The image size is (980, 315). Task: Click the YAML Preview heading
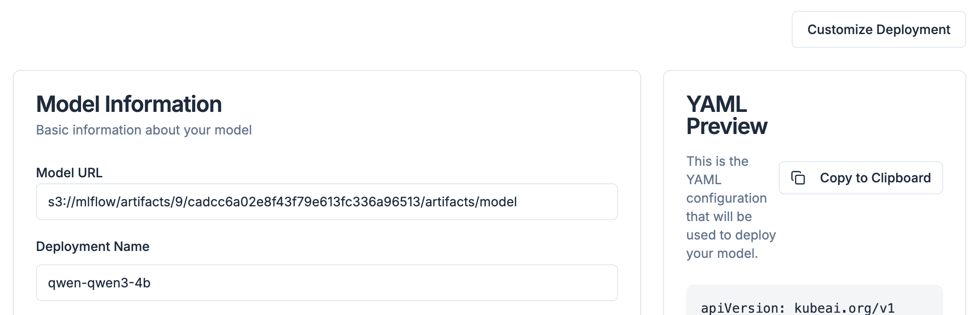click(x=726, y=115)
